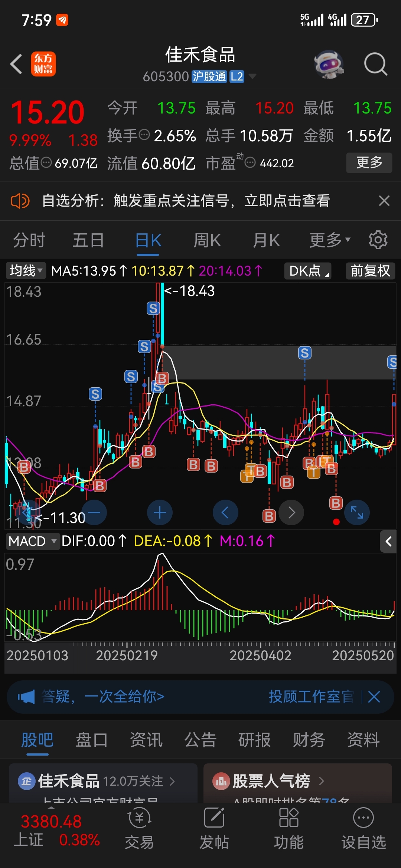Expand the 更多 chart period dropdown

[x=330, y=240]
